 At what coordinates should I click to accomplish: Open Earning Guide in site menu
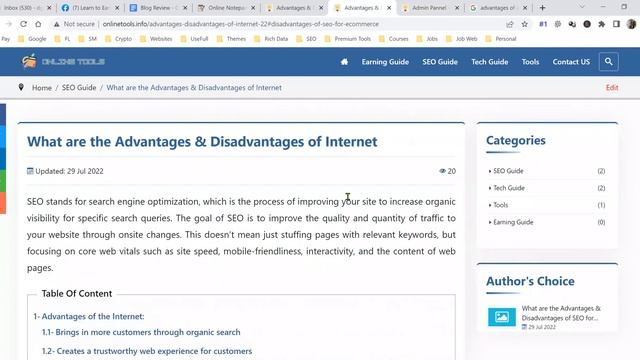coord(385,62)
